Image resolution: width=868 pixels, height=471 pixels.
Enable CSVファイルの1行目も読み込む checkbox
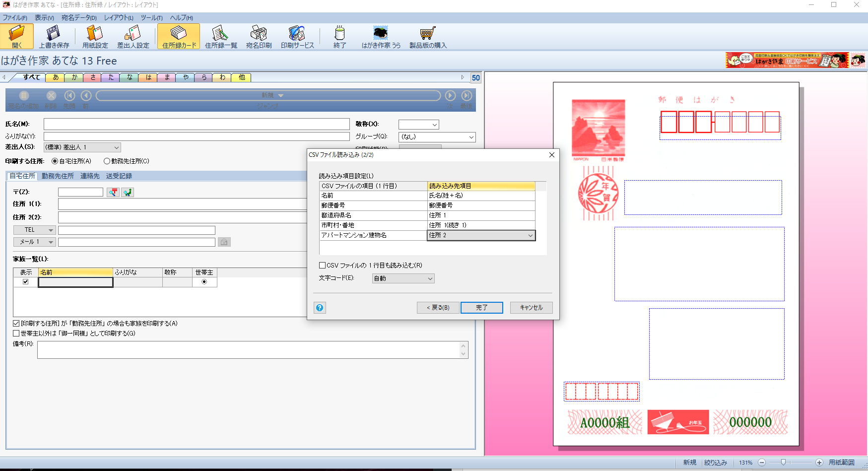tap(323, 266)
